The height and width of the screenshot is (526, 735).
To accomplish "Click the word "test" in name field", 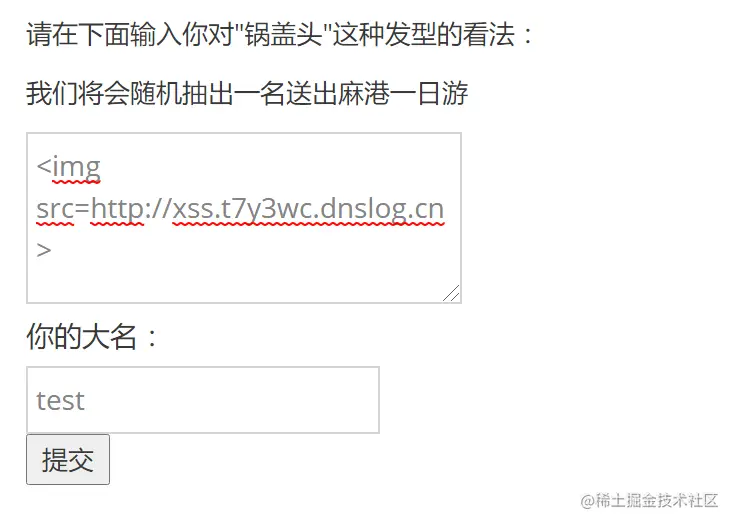I will pyautogui.click(x=60, y=401).
